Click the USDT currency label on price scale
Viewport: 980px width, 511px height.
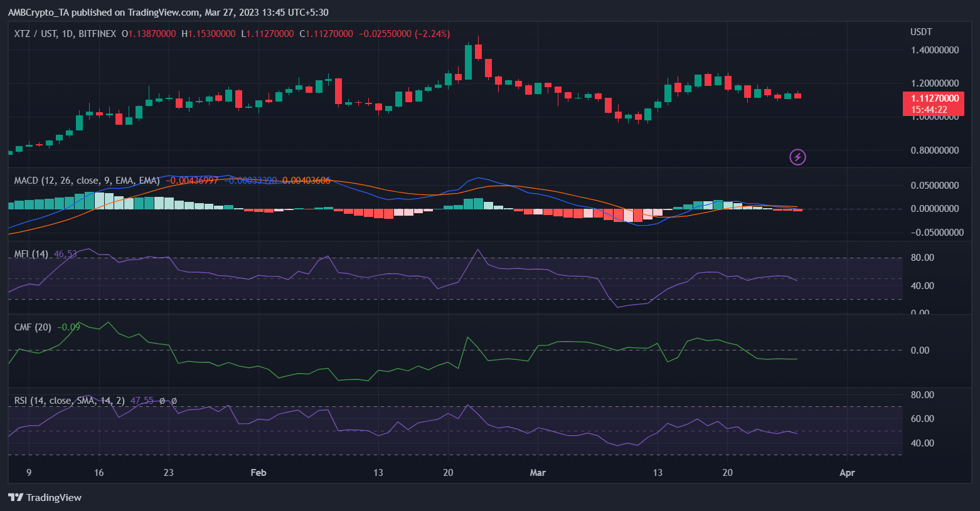coord(920,31)
